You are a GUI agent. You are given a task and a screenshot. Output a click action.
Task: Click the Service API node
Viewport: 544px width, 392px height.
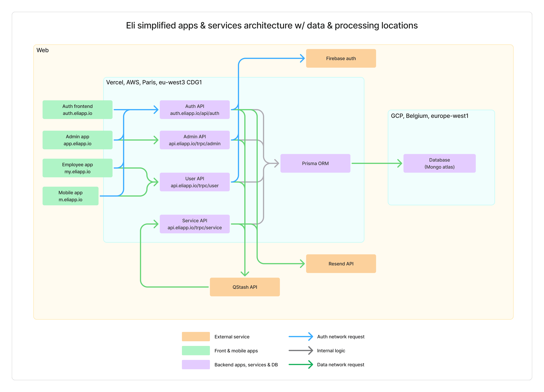pyautogui.click(x=195, y=224)
